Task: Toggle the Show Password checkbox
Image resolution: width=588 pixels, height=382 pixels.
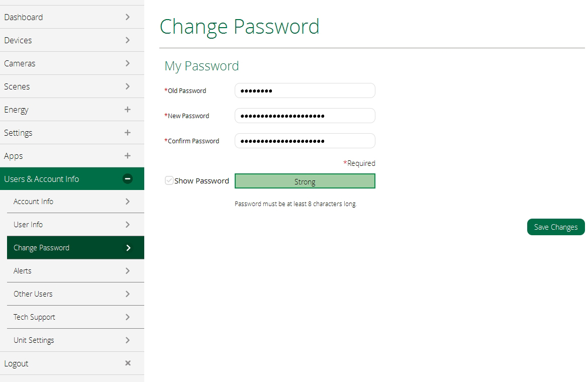Action: tap(169, 180)
